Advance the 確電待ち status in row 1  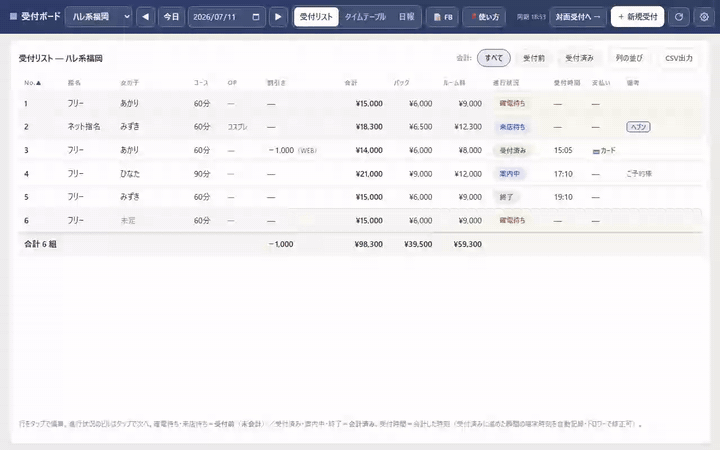(512, 103)
